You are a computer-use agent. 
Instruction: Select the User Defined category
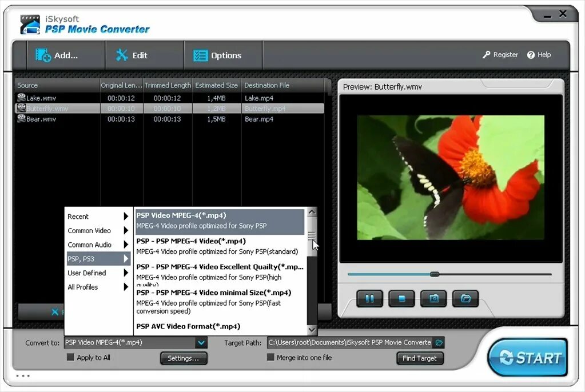pos(98,273)
